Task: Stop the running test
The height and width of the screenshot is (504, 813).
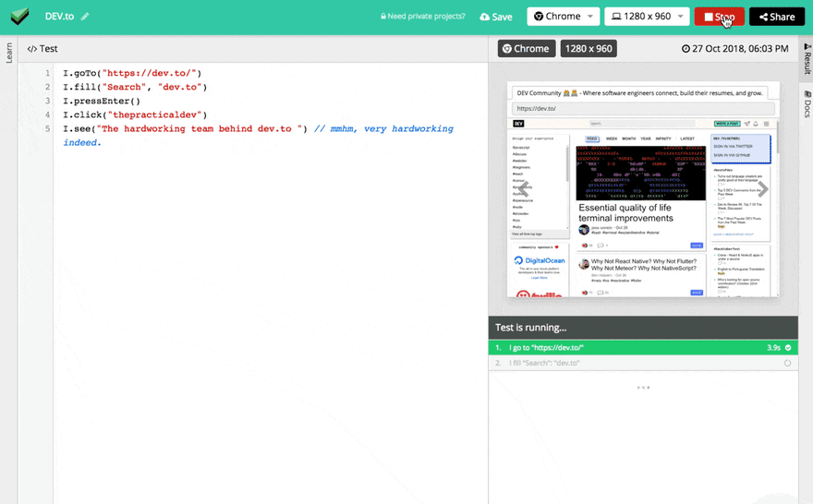Action: (x=719, y=17)
